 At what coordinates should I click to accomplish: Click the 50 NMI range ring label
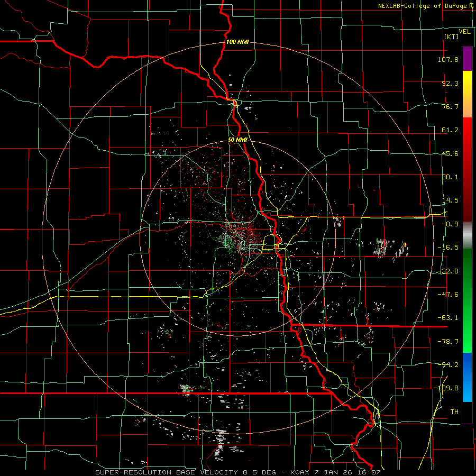click(x=237, y=140)
